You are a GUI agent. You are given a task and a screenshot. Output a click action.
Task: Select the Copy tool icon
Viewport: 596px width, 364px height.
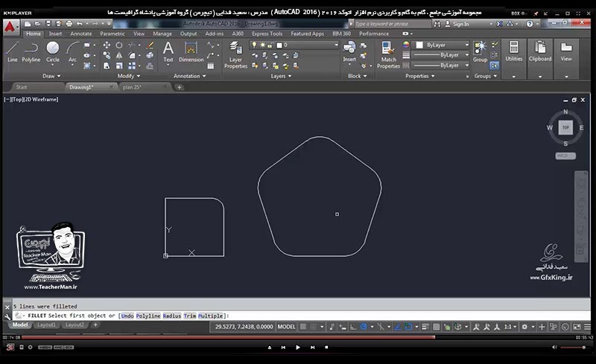107,56
